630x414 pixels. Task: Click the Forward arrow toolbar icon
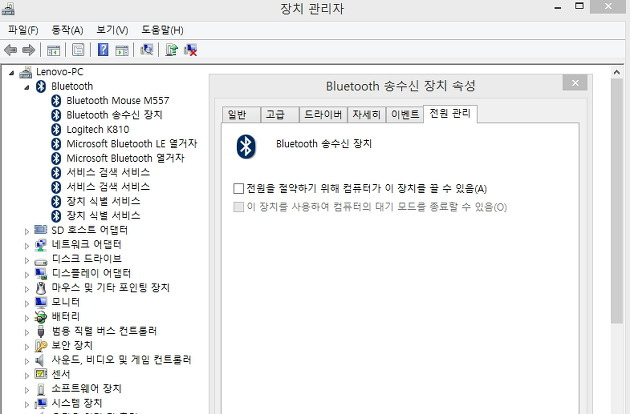tap(28, 50)
